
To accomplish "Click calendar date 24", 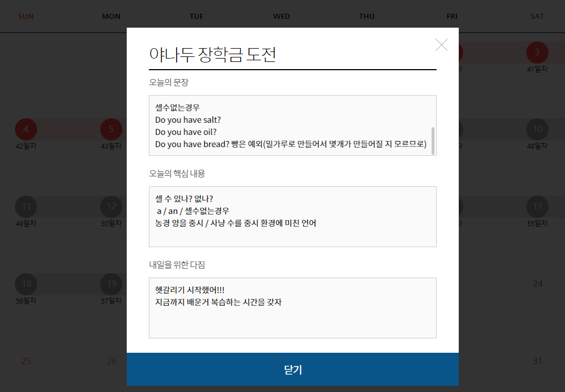I will coord(537,284).
